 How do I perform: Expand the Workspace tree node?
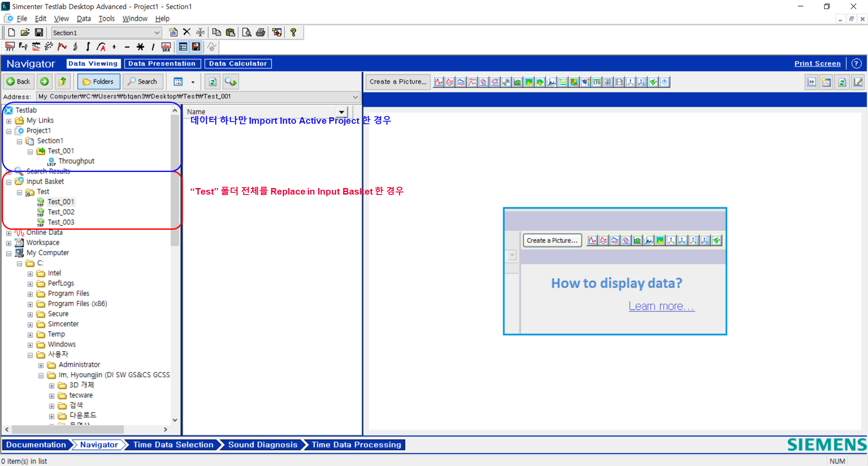click(9, 243)
